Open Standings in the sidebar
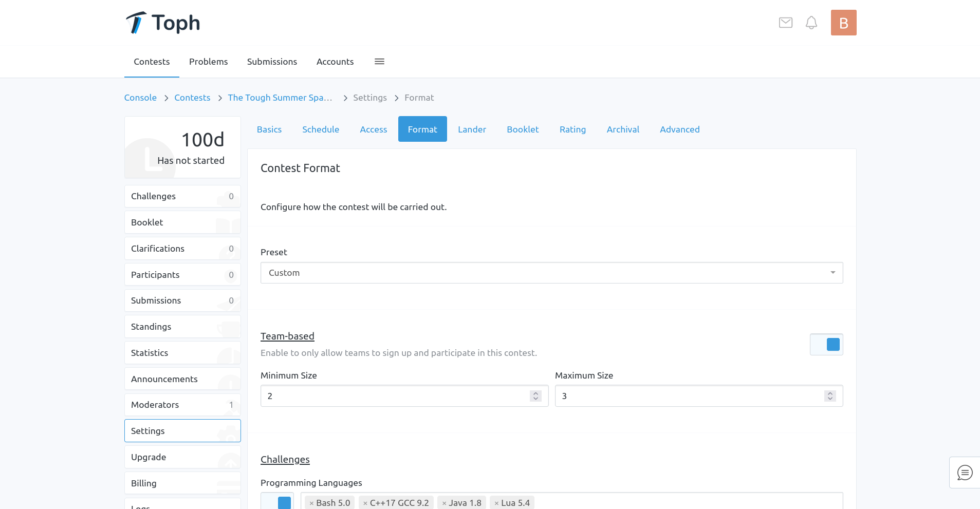The width and height of the screenshot is (980, 509). pyautogui.click(x=182, y=327)
